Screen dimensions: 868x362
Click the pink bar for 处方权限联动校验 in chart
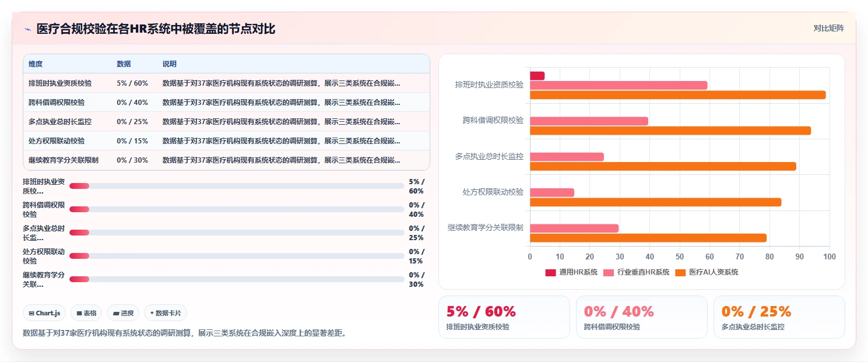552,192
